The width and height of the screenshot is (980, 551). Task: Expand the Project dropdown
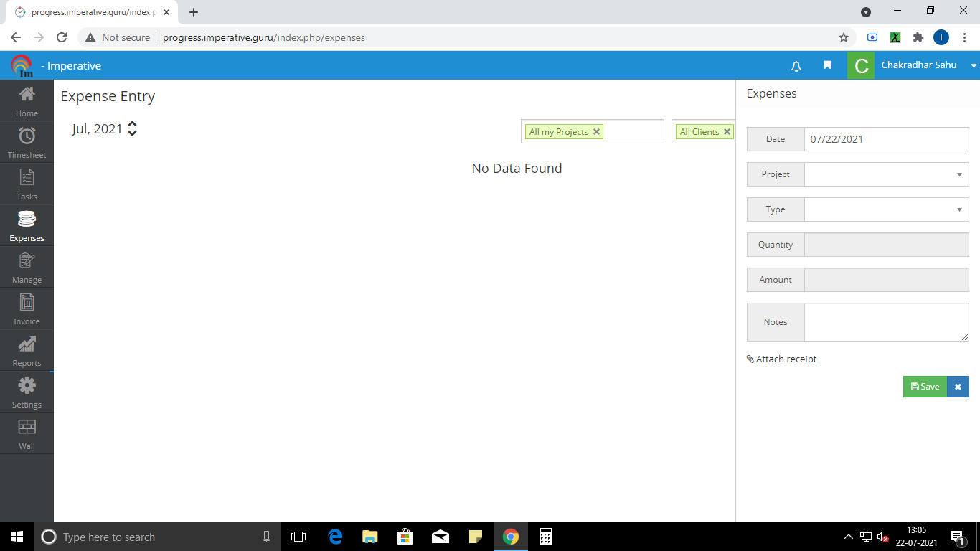tap(886, 174)
